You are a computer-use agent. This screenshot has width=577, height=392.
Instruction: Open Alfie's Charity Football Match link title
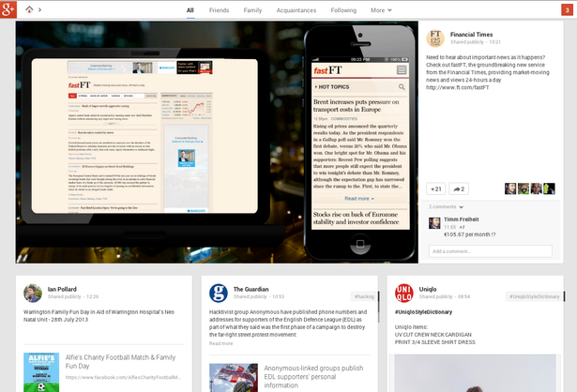pos(120,361)
